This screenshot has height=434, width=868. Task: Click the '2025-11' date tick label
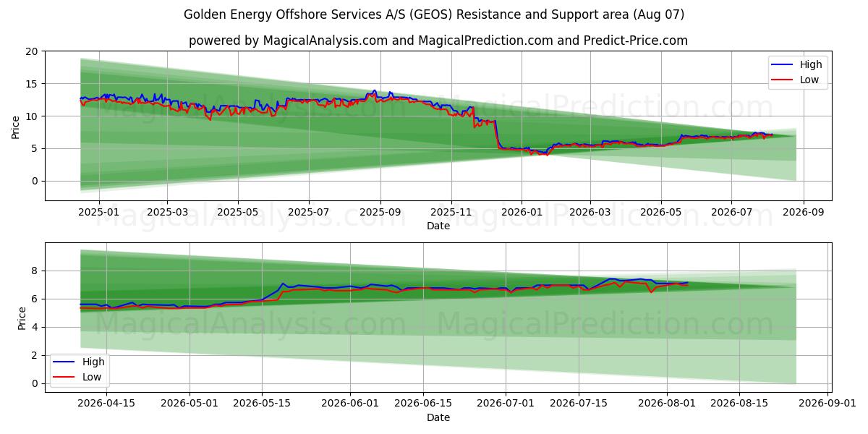pyautogui.click(x=452, y=212)
